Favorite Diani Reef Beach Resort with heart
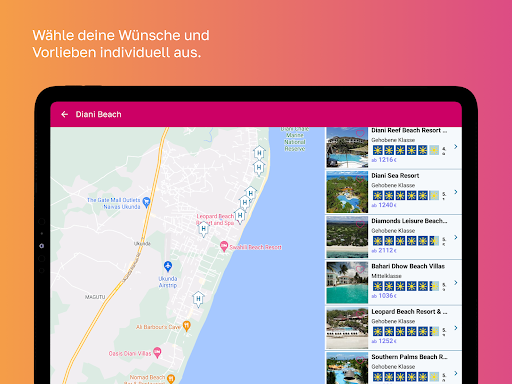Viewport: 512px width, 384px height. pos(360,134)
